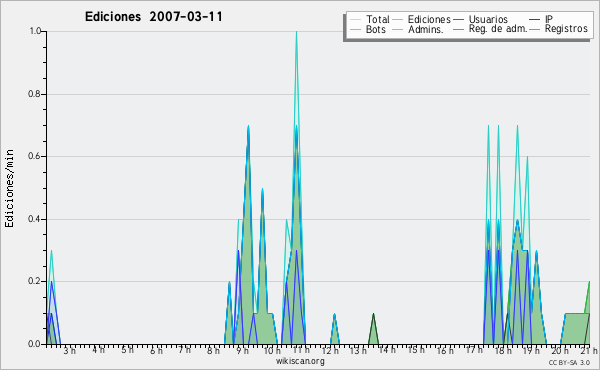
Task: Click the 'wikiscan.org' caption
Action: (300, 361)
